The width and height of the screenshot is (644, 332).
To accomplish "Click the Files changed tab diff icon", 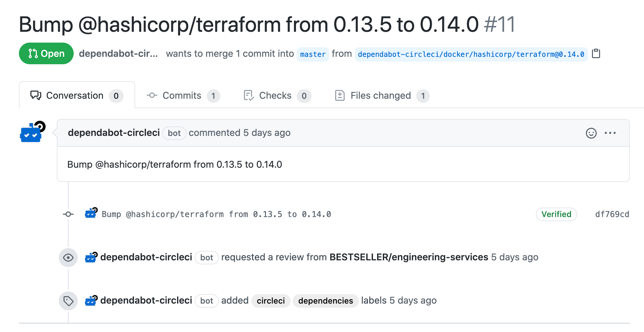I will 340,95.
